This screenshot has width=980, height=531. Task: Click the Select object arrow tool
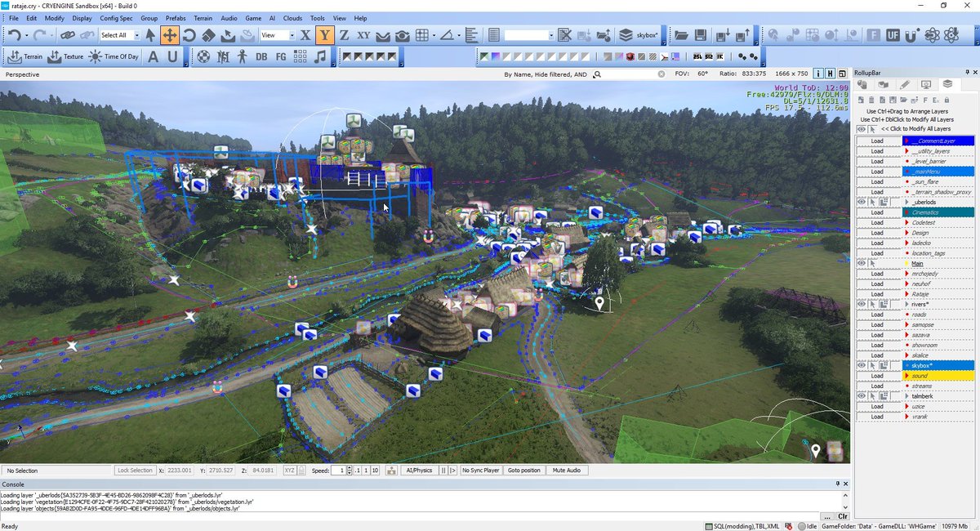pos(149,35)
